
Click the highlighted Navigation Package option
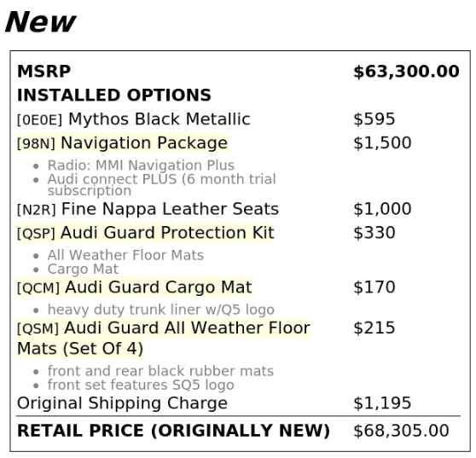(x=122, y=143)
